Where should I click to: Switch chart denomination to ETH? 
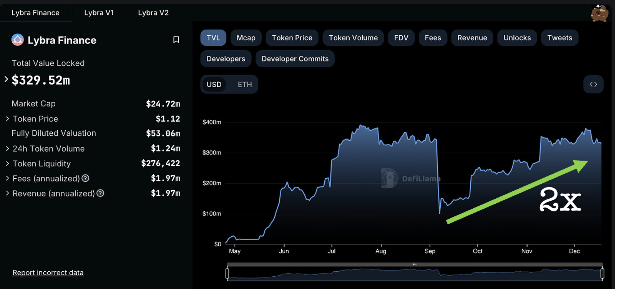tap(245, 85)
